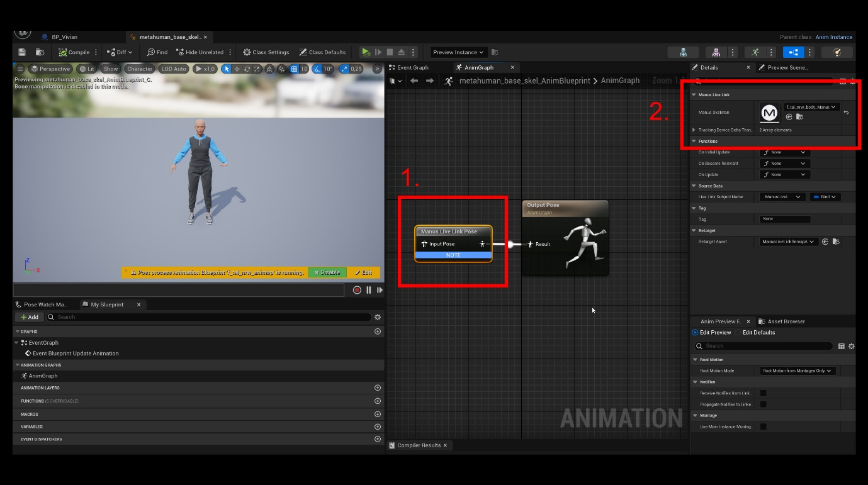
Task: Click the Save asset icon in toolbar
Action: (22, 52)
